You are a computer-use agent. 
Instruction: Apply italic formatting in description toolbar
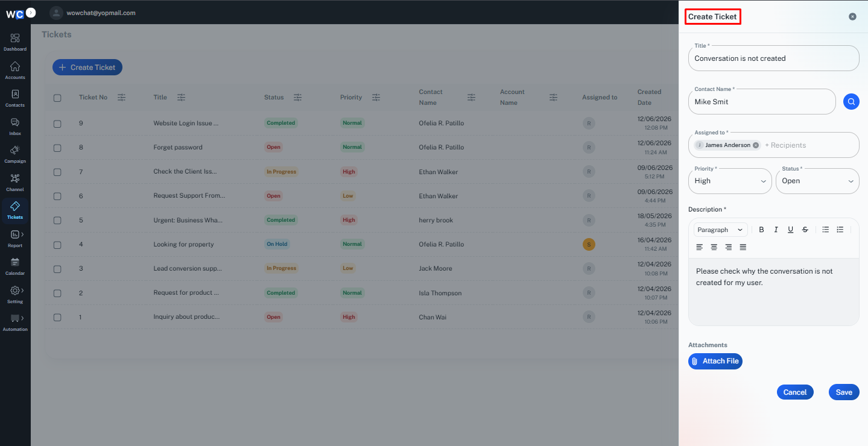tap(776, 230)
